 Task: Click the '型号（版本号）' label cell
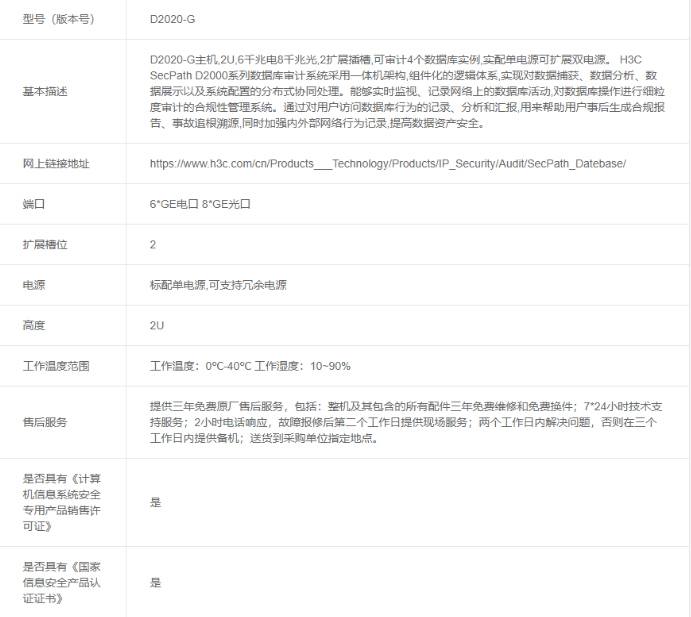[x=59, y=19]
